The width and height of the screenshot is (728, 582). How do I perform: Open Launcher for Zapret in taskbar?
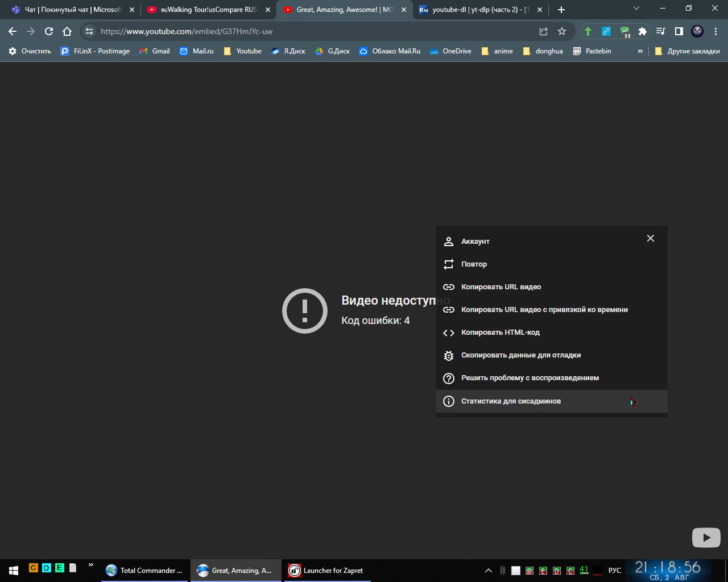[x=327, y=570]
